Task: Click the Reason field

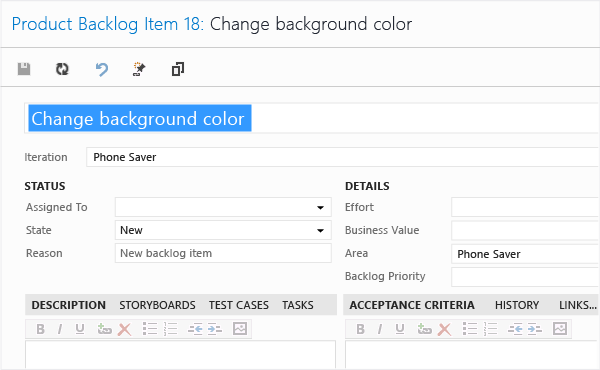Action: coord(223,253)
